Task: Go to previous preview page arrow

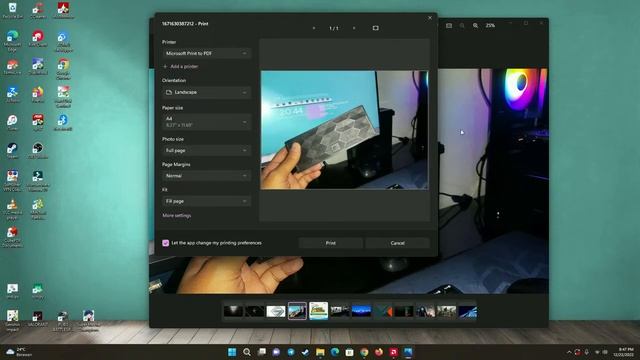Action: pos(313,28)
